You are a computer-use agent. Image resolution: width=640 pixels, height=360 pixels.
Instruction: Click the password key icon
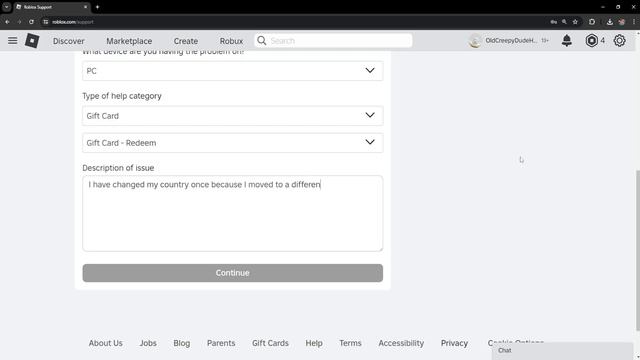click(x=553, y=22)
